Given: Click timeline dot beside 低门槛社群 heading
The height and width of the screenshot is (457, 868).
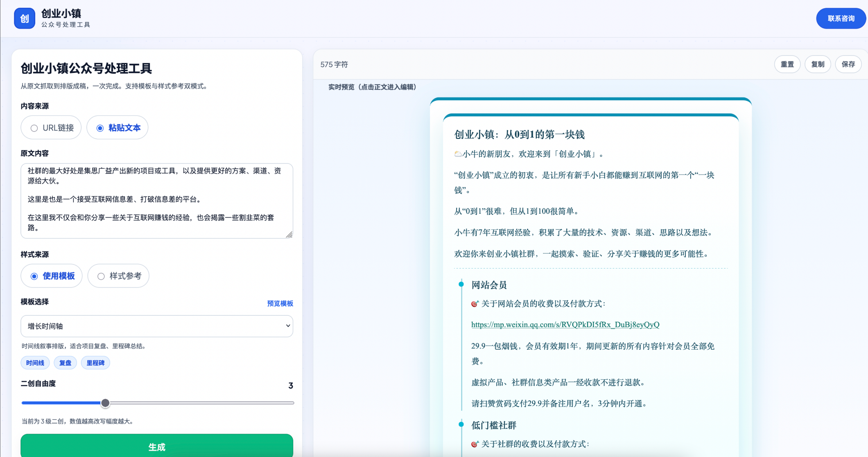Looking at the screenshot, I should 461,425.
